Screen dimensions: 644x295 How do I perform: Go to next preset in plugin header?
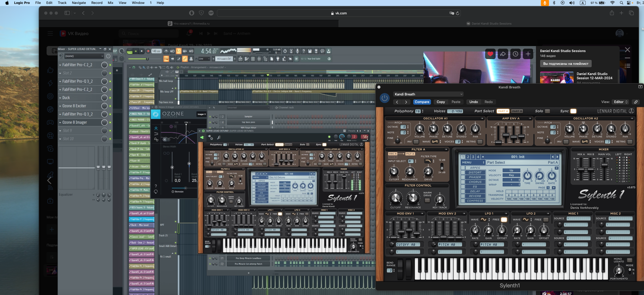click(x=406, y=102)
